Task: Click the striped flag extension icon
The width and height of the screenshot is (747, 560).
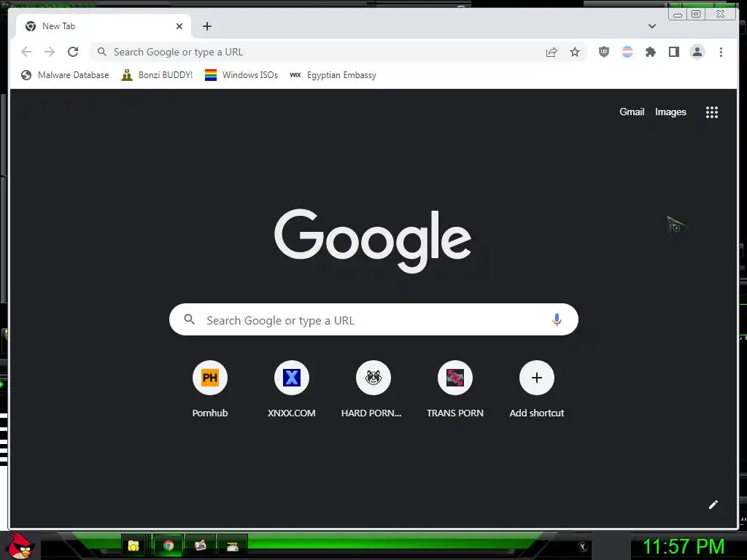Action: pos(627,52)
